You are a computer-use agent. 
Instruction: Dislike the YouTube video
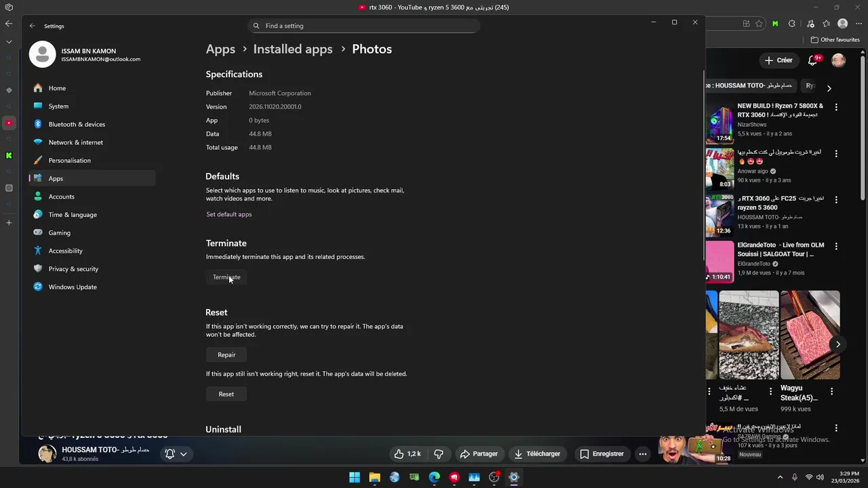point(439,454)
